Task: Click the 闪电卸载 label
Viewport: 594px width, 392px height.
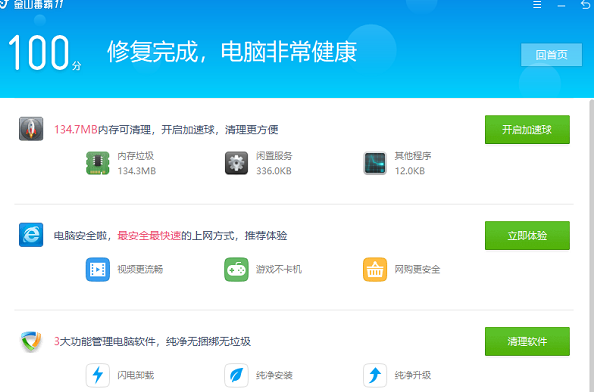Action: [136, 375]
